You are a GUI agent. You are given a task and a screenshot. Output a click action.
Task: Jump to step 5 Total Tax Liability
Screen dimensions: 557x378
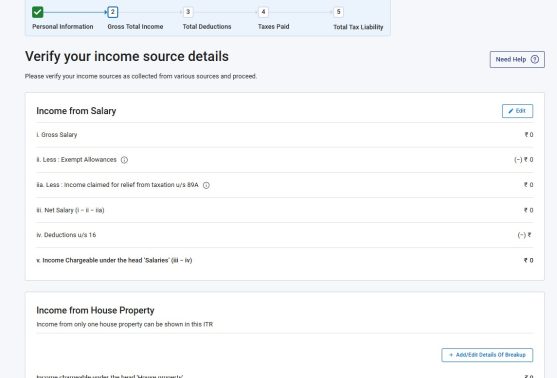[x=339, y=12]
